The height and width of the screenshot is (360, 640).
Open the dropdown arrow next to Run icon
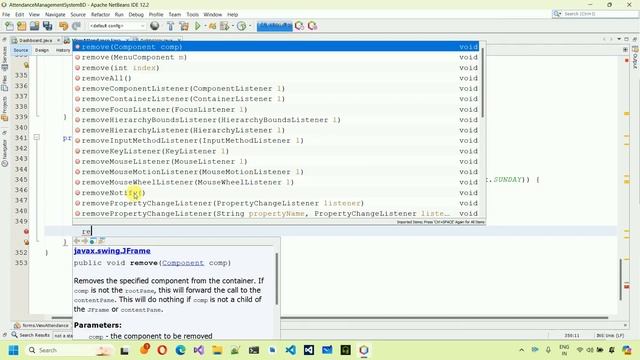204,26
